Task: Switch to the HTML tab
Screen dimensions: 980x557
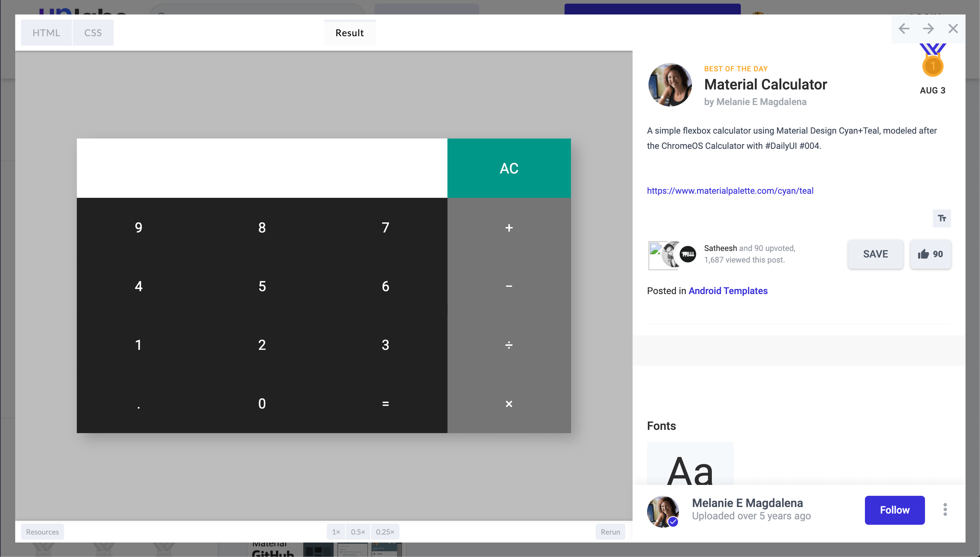Action: [46, 33]
